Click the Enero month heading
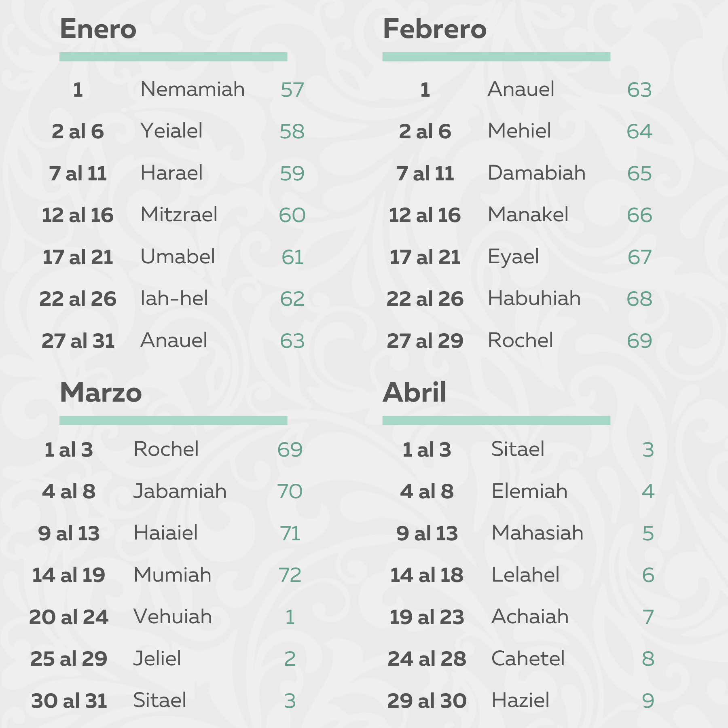Image resolution: width=728 pixels, height=728 pixels. (98, 29)
